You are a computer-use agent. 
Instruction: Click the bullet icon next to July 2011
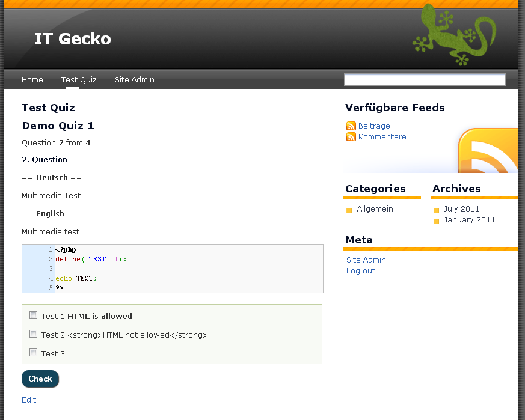pos(436,210)
